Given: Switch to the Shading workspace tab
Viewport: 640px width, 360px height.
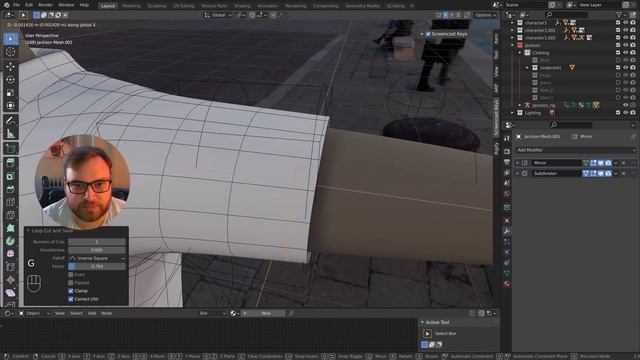Looking at the screenshot, I should (242, 6).
